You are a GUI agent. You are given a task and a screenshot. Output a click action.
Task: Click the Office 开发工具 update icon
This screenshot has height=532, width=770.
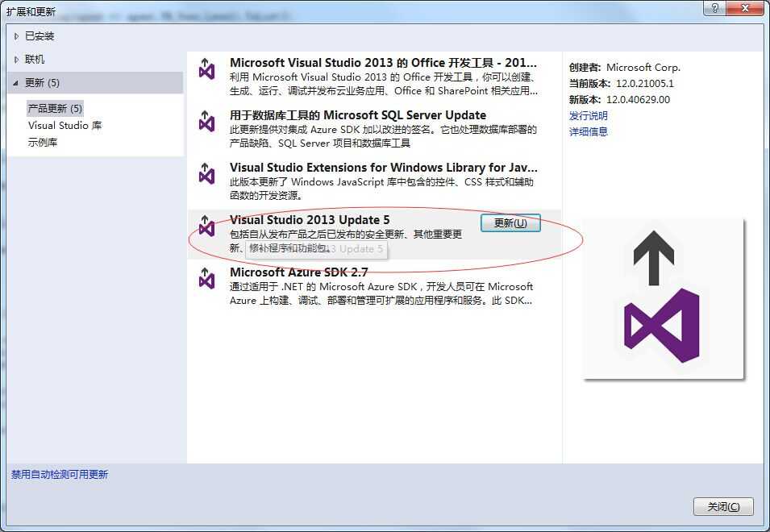[x=206, y=69]
